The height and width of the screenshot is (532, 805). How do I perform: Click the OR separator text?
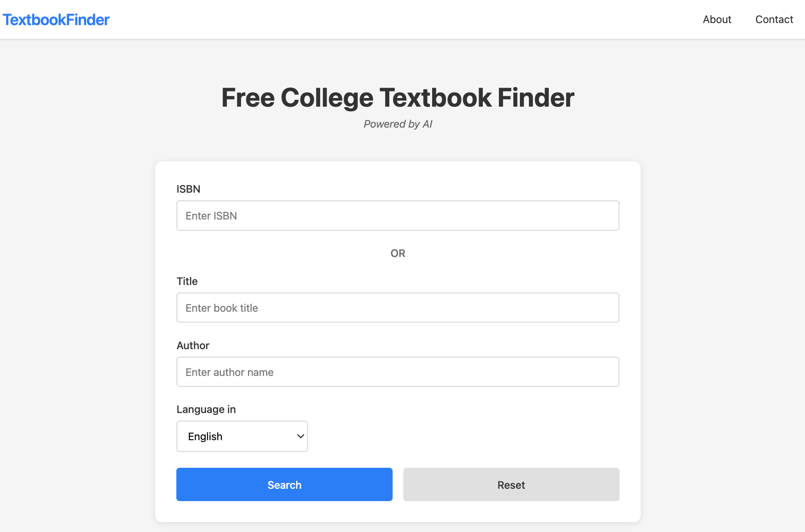pos(398,253)
